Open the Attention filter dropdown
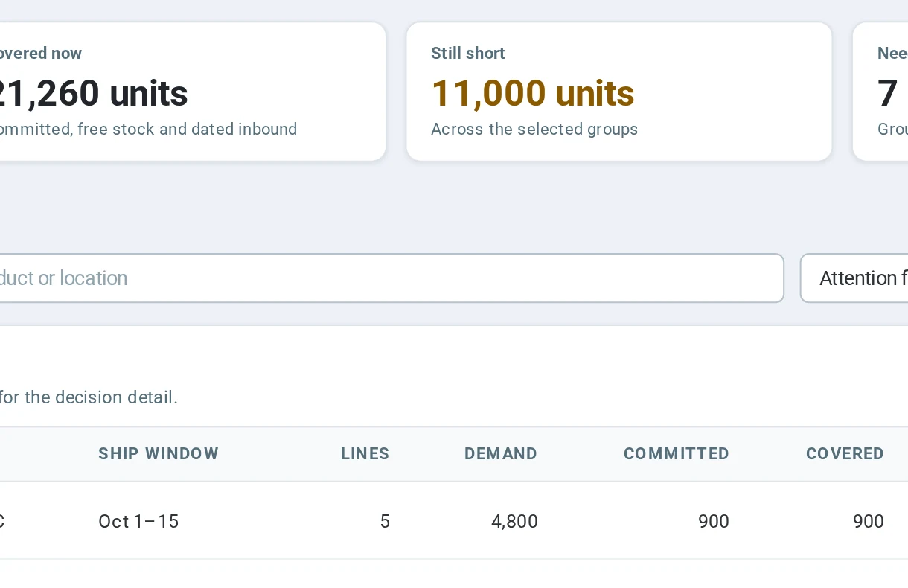The image size is (908, 588). coord(854,278)
